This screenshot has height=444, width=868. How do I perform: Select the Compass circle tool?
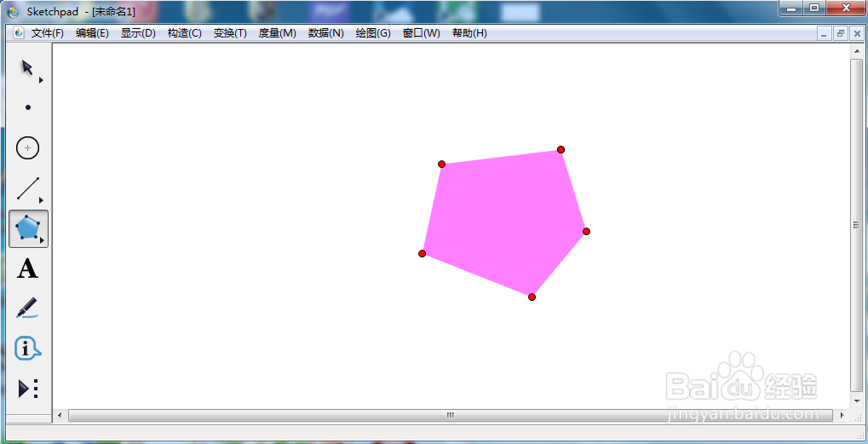(x=27, y=147)
